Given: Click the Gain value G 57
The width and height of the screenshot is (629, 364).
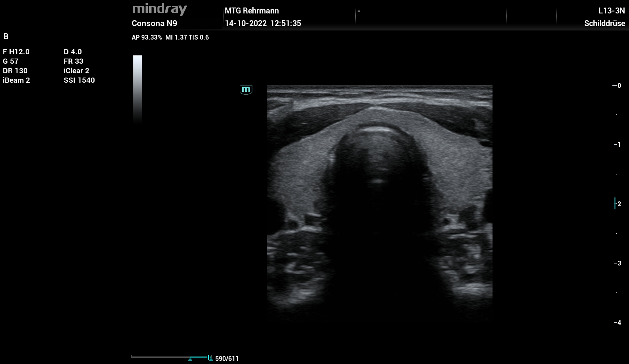Looking at the screenshot, I should coord(11,61).
